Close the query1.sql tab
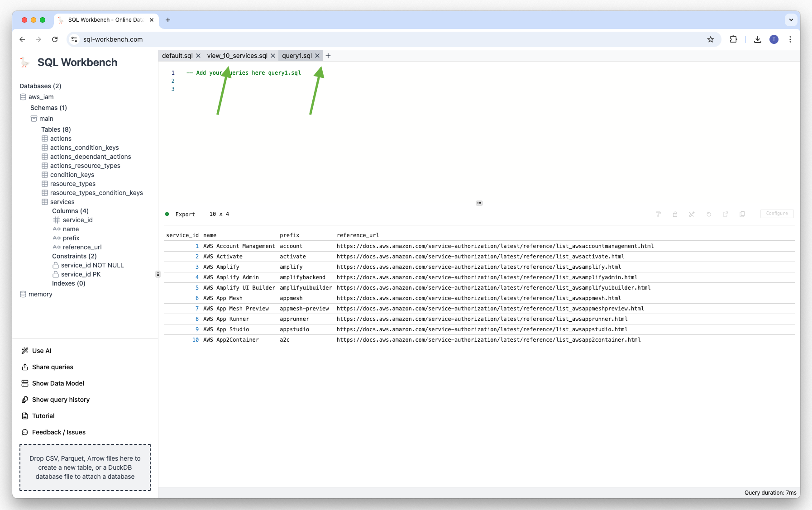The height and width of the screenshot is (510, 812). 317,56
